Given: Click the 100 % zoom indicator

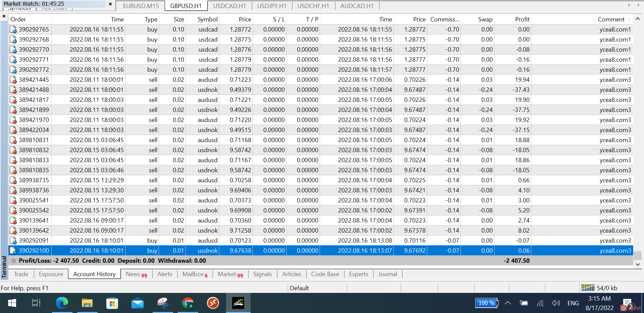Looking at the screenshot, I should (x=486, y=303).
